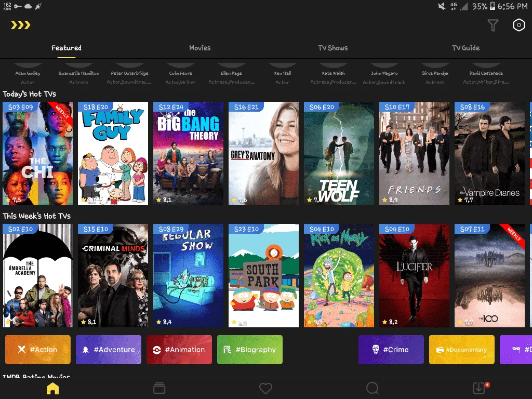Open The Chi poster

(x=37, y=153)
